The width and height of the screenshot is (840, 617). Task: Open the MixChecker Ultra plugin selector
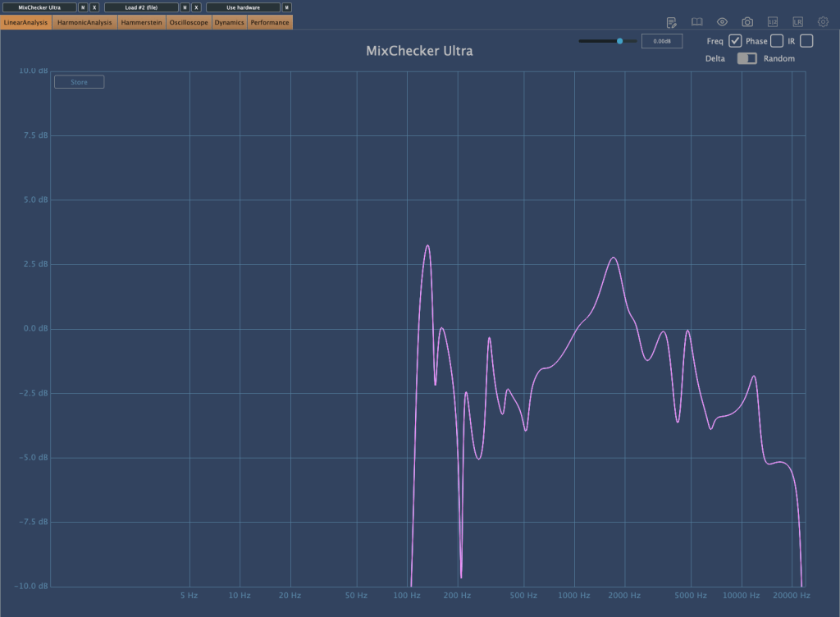[x=39, y=7]
